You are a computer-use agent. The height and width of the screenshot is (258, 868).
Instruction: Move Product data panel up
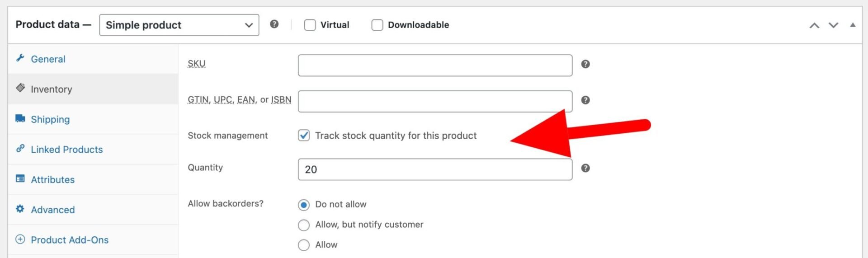814,25
